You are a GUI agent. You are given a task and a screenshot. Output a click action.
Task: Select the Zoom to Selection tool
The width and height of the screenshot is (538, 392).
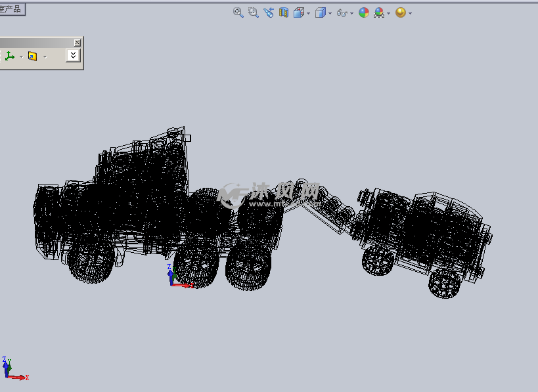tap(269, 12)
